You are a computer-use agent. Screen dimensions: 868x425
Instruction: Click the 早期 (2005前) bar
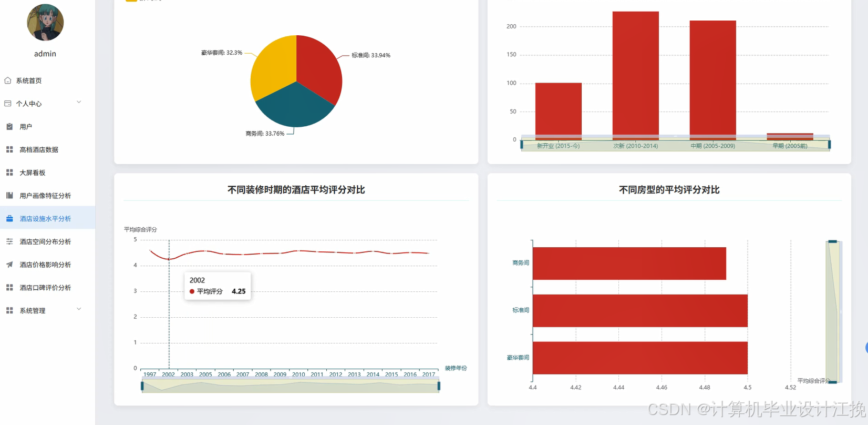[790, 137]
